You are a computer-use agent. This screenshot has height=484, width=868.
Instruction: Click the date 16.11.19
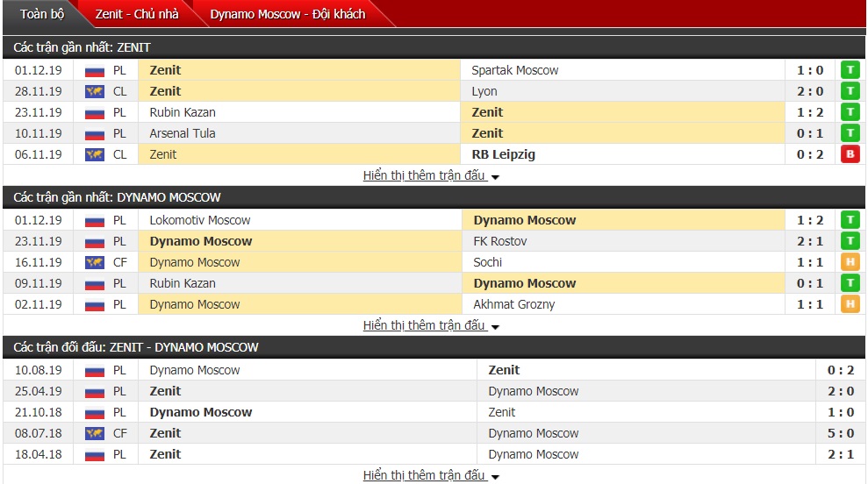(x=39, y=262)
